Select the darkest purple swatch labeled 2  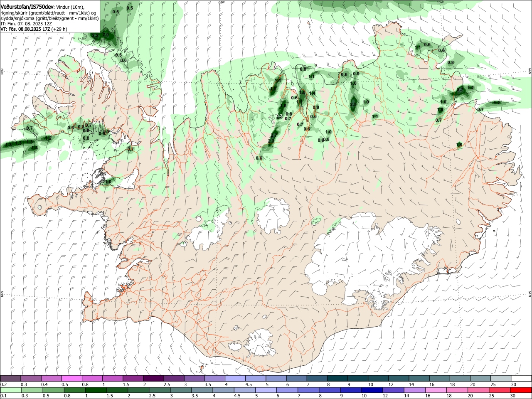tap(153, 378)
